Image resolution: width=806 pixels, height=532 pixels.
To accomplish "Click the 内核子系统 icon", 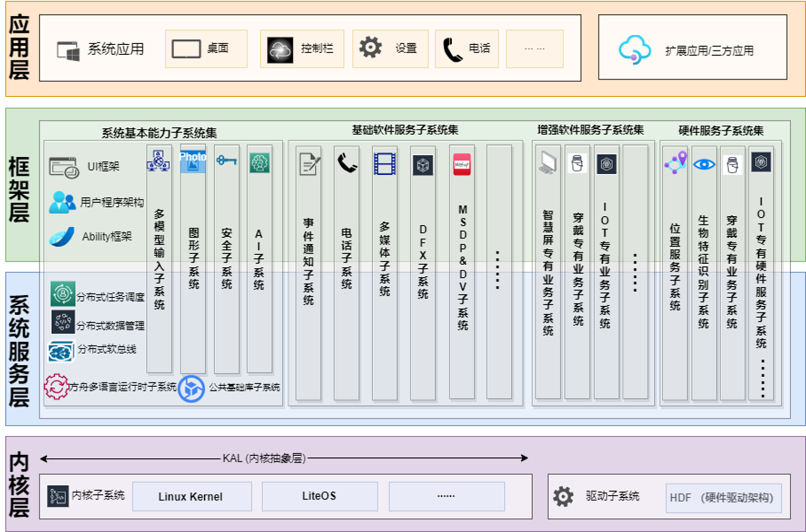I will tap(58, 496).
